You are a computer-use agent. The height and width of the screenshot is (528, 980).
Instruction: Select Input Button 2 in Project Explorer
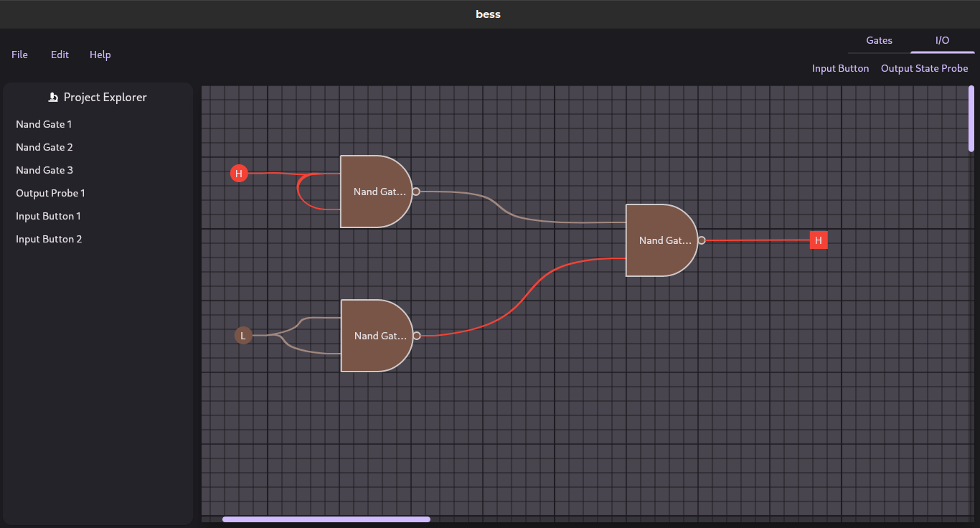tap(49, 239)
